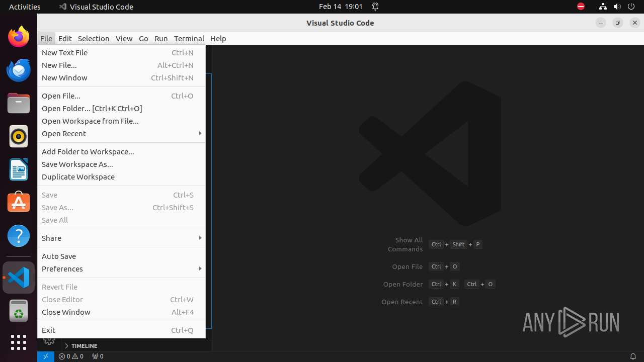
Task: Click the ports forwarded status item
Action: [98, 356]
